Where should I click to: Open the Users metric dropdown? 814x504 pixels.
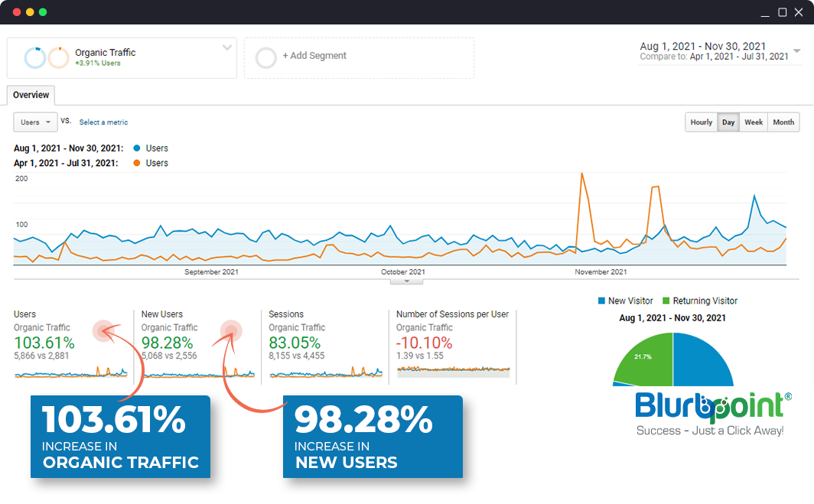click(x=35, y=122)
